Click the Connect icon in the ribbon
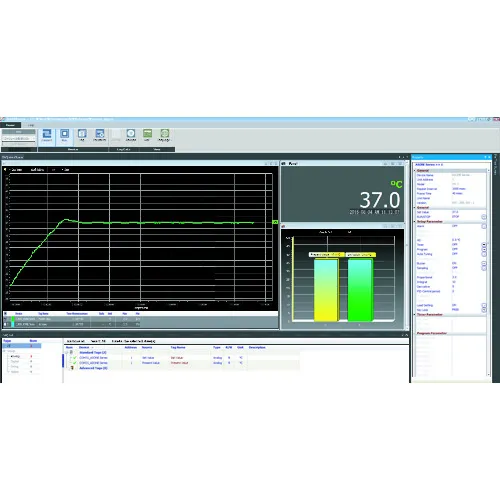 pyautogui.click(x=47, y=134)
